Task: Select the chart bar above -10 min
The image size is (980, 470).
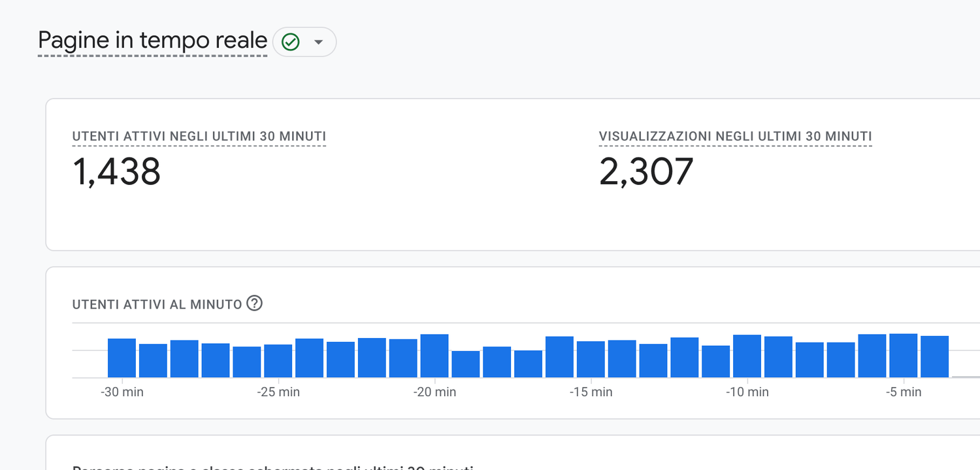Action: (x=747, y=356)
